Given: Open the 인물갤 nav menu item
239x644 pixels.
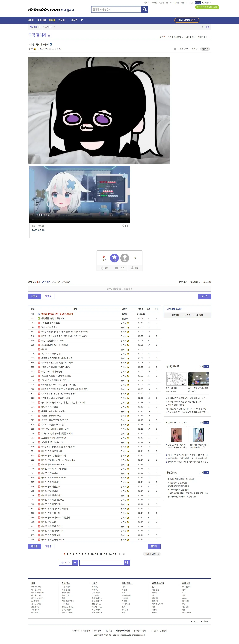Looking at the screenshot, I should coord(61,20).
